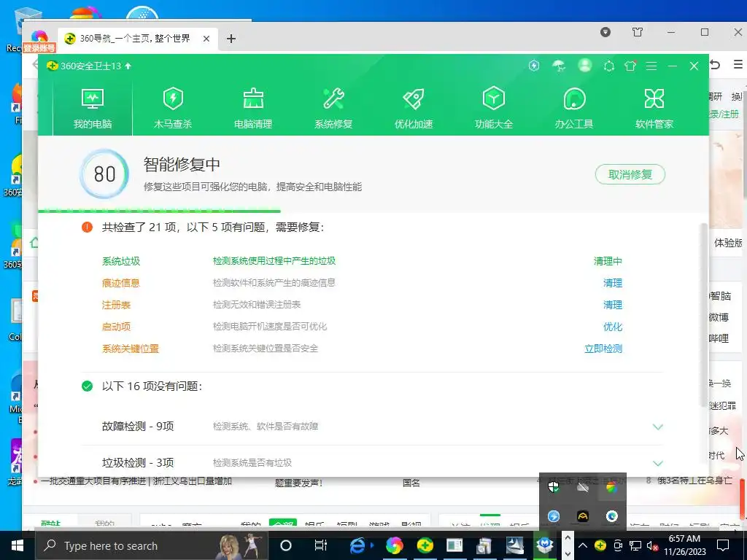Screen dimensions: 747x560
Task: Click the browser's skin T-shirt icon
Action: 638,32
